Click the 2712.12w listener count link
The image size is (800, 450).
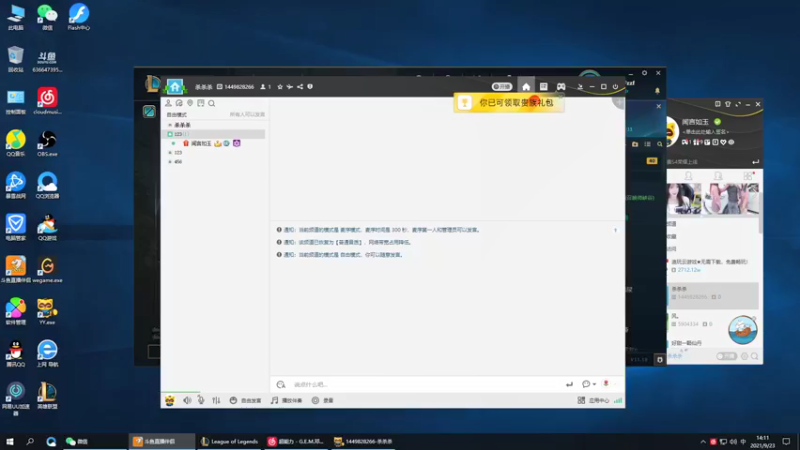(689, 270)
